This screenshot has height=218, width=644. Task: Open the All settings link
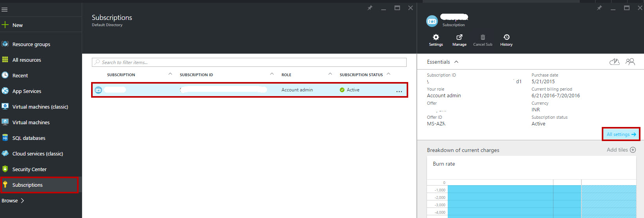[x=621, y=134]
